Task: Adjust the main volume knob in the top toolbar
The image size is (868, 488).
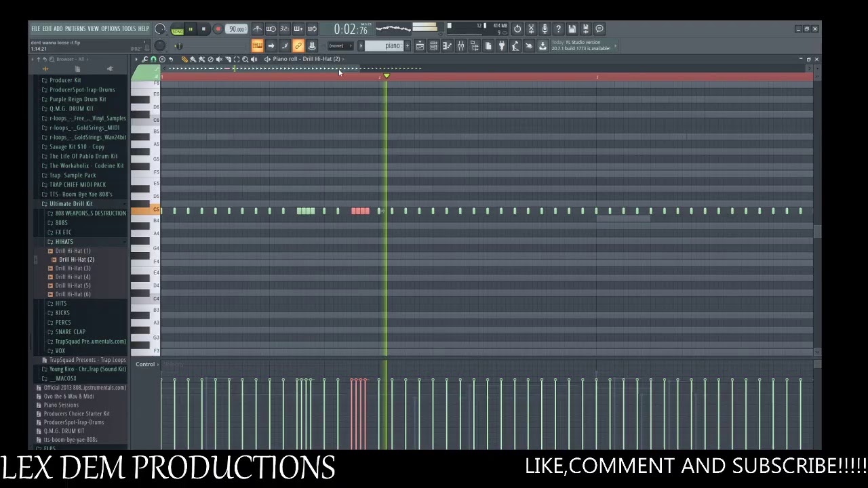Action: (160, 29)
